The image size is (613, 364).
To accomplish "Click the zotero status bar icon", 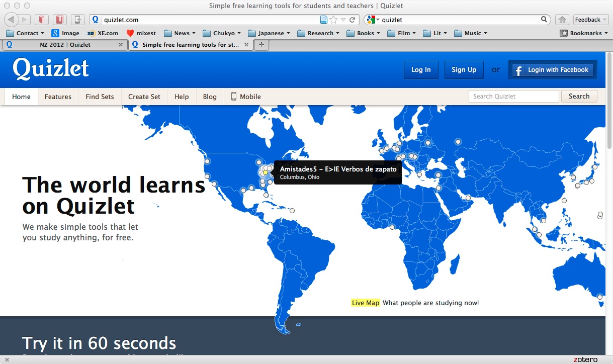I will [586, 359].
